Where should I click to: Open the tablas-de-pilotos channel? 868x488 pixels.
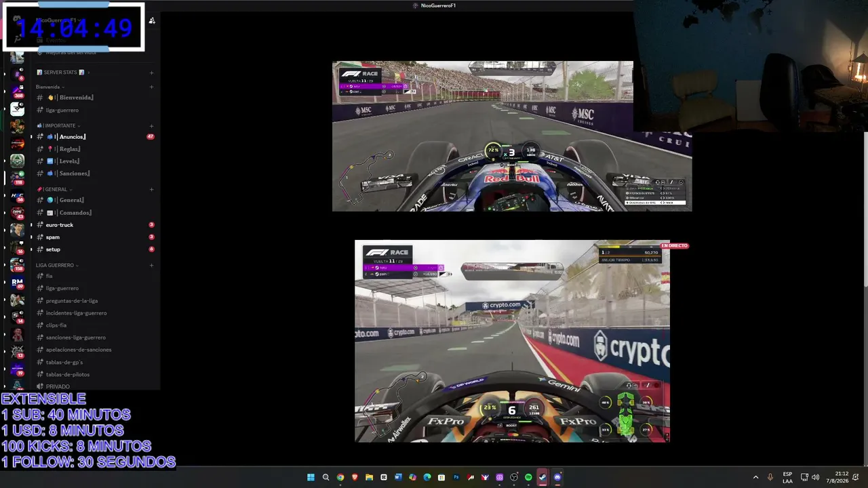[x=95, y=375]
